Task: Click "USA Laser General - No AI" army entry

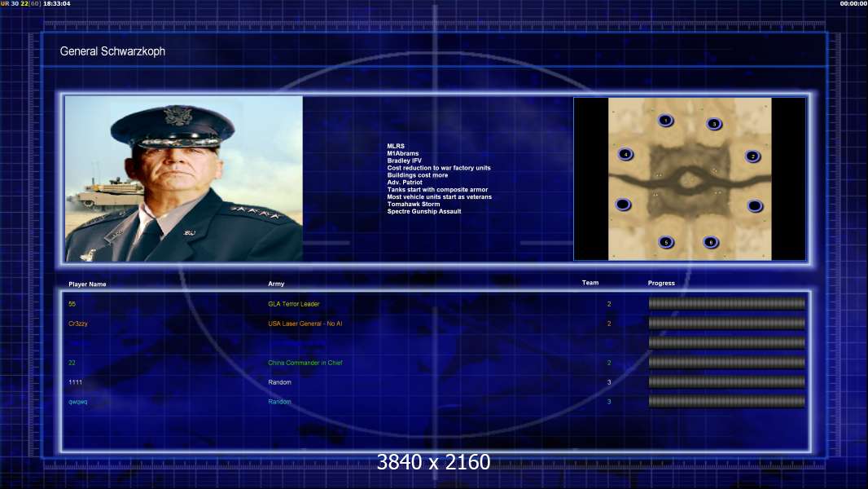Action: (x=305, y=324)
